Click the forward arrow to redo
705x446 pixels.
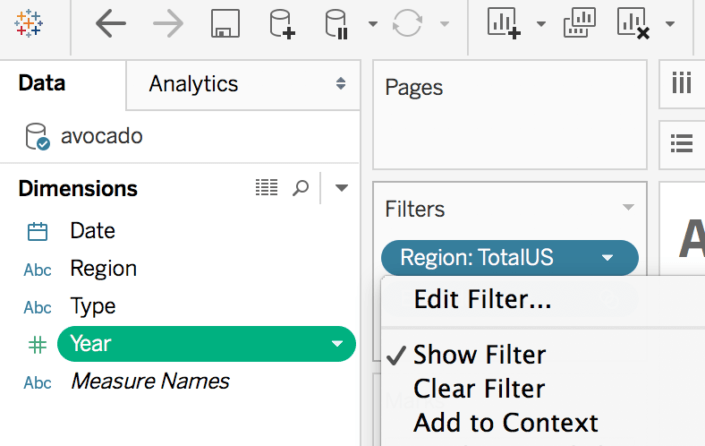tap(169, 24)
